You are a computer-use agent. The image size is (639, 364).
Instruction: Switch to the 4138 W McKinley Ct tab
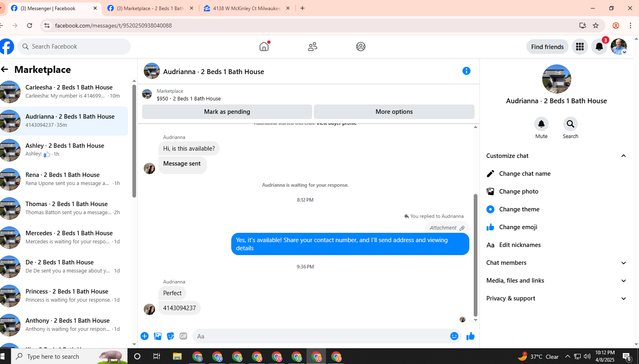(247, 8)
